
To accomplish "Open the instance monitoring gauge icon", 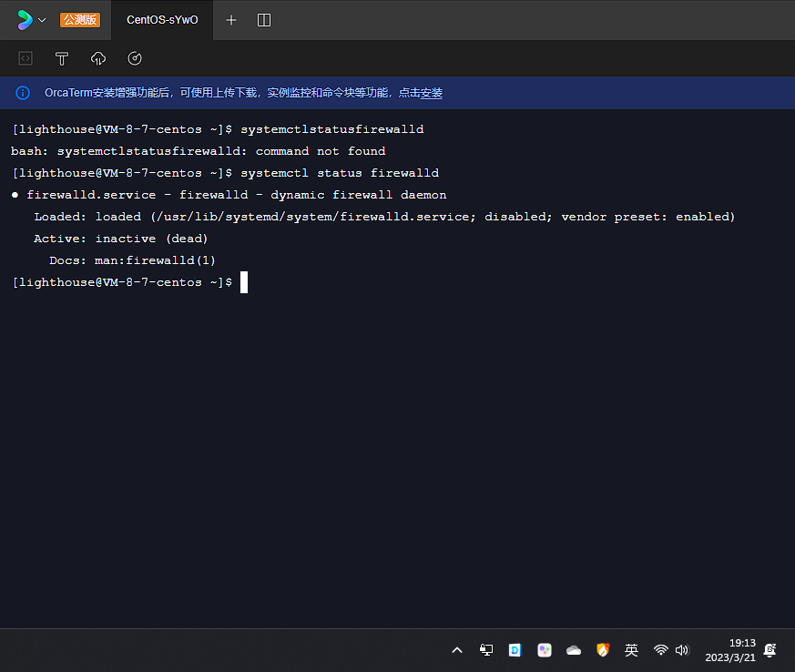I will click(x=135, y=58).
